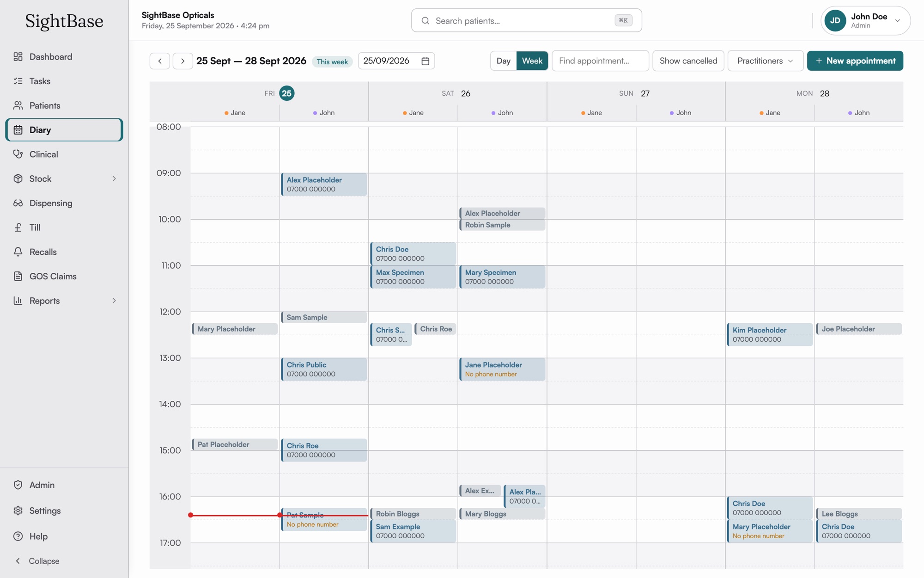Click the Admin shield icon
The image size is (924, 578).
(x=18, y=485)
